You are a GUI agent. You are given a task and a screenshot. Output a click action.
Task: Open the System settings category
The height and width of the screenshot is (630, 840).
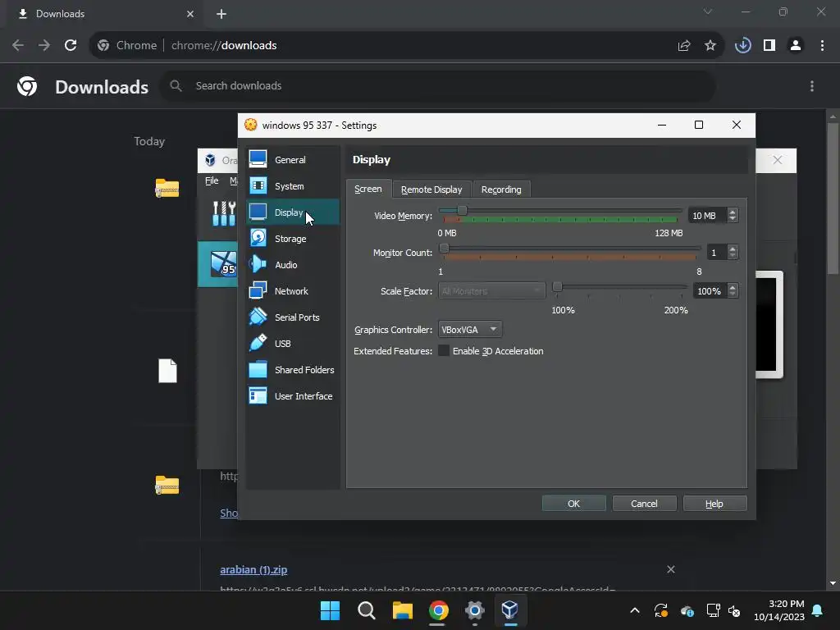293,186
